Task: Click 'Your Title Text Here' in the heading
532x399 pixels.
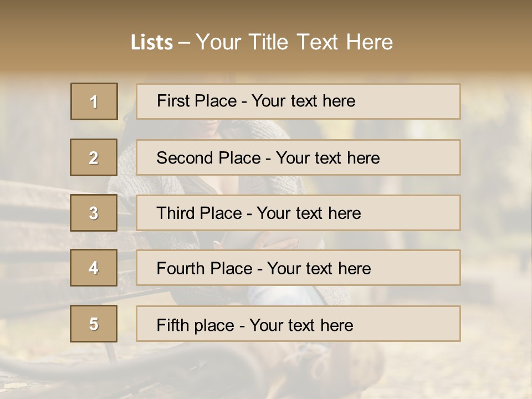Action: tap(294, 42)
